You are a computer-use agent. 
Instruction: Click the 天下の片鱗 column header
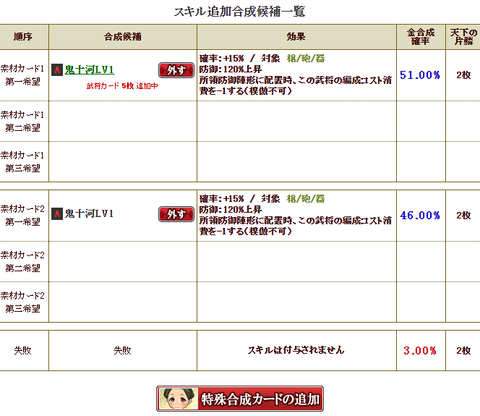click(x=464, y=37)
